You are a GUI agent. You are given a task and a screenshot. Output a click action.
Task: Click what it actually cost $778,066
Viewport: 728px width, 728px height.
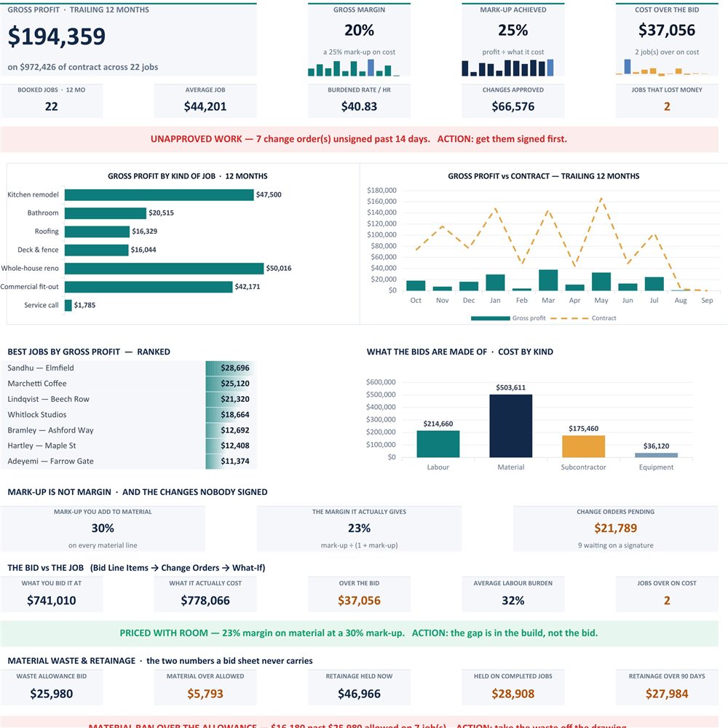205,601
